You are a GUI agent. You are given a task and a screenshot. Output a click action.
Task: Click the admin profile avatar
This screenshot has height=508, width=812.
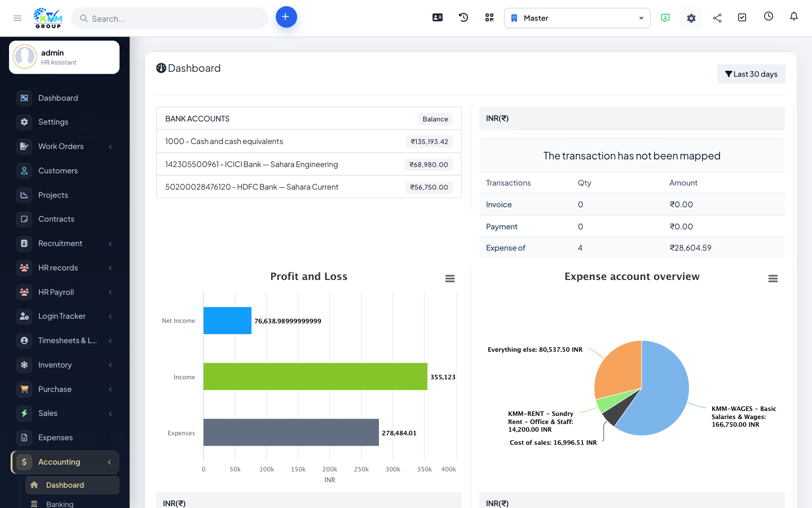point(25,57)
